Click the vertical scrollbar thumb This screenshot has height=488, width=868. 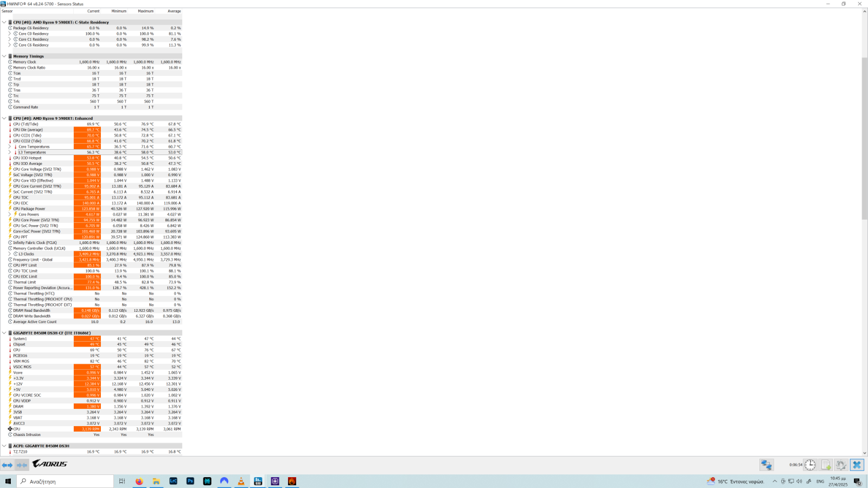[865, 138]
